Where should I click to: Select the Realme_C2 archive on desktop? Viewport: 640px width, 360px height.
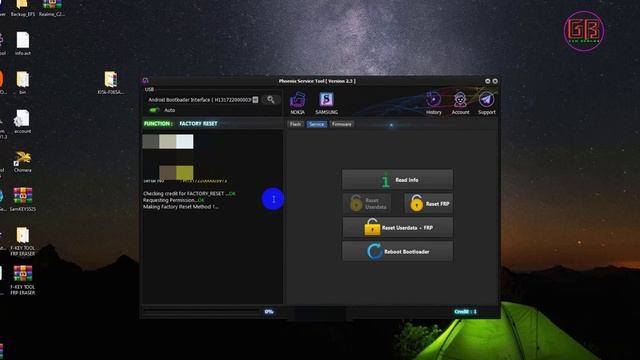pyautogui.click(x=52, y=8)
